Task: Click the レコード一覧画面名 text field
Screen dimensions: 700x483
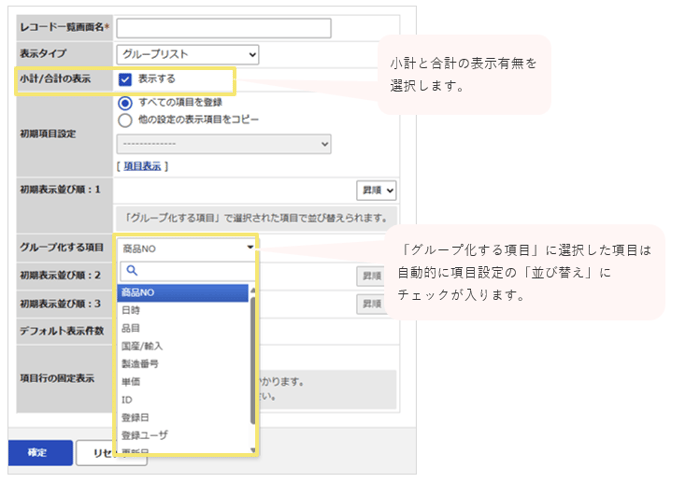Action: (x=224, y=28)
